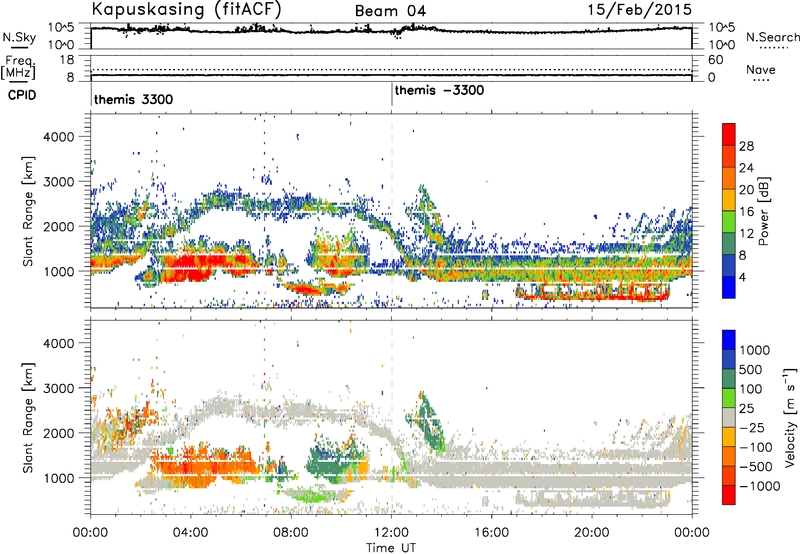Pick the bottom red swatch of velocity bar
Screen dimensions: 800x554
[x=729, y=495]
